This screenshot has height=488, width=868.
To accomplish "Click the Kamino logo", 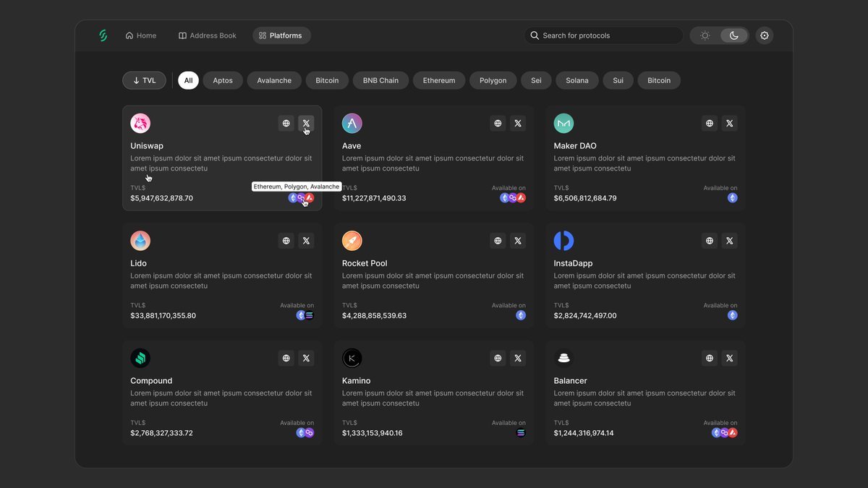I will pos(352,358).
